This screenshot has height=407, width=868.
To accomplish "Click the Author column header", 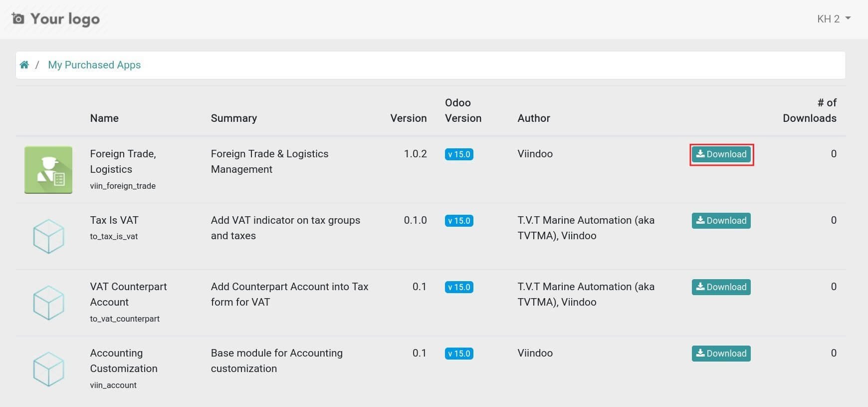I will tap(534, 118).
